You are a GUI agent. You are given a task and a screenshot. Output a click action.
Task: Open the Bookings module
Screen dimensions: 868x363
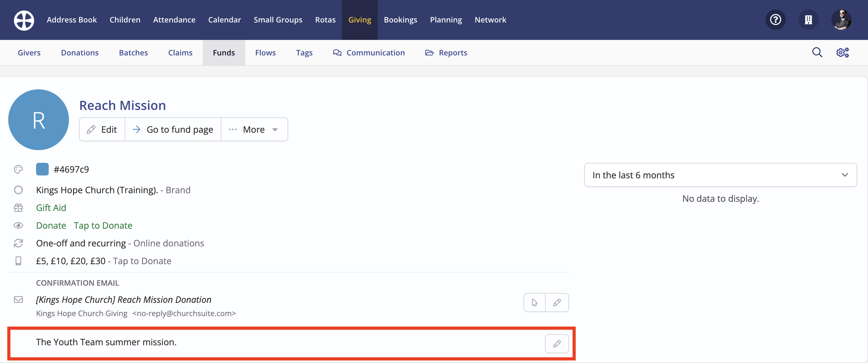click(400, 20)
